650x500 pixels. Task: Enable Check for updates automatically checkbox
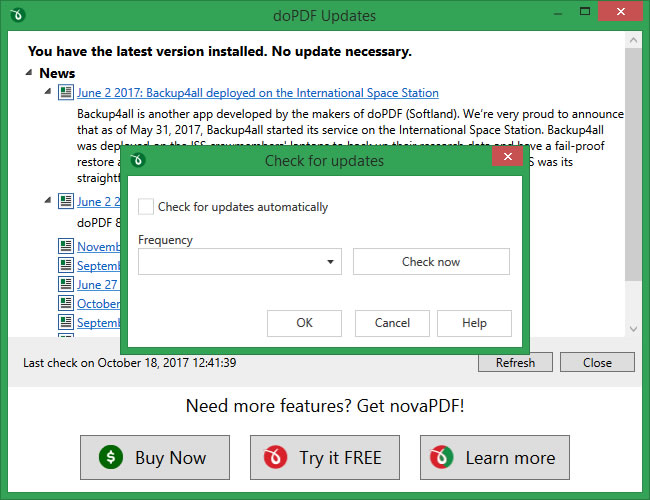click(146, 206)
